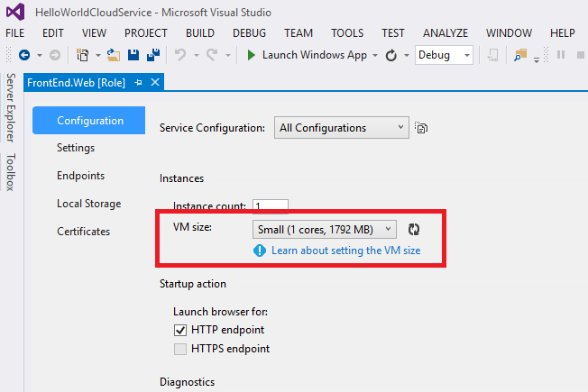Close the FrontEnd.Web [Role] tab
588x392 pixels.
click(x=155, y=82)
